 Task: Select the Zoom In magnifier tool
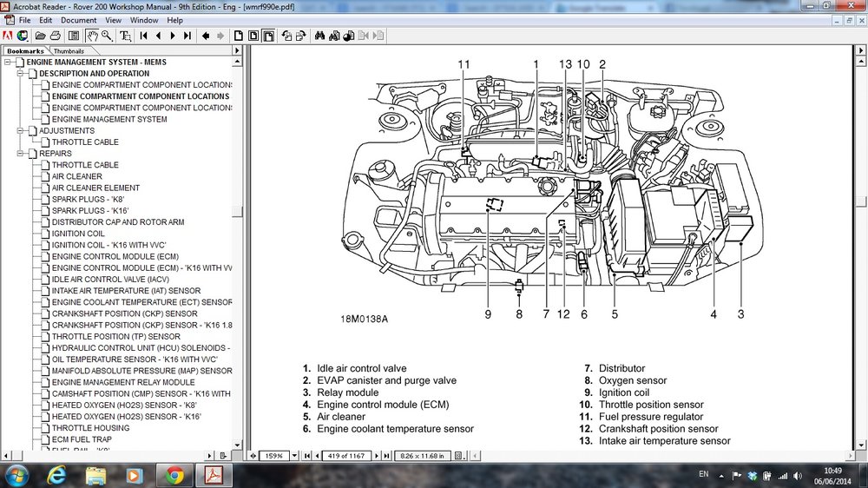[x=107, y=36]
